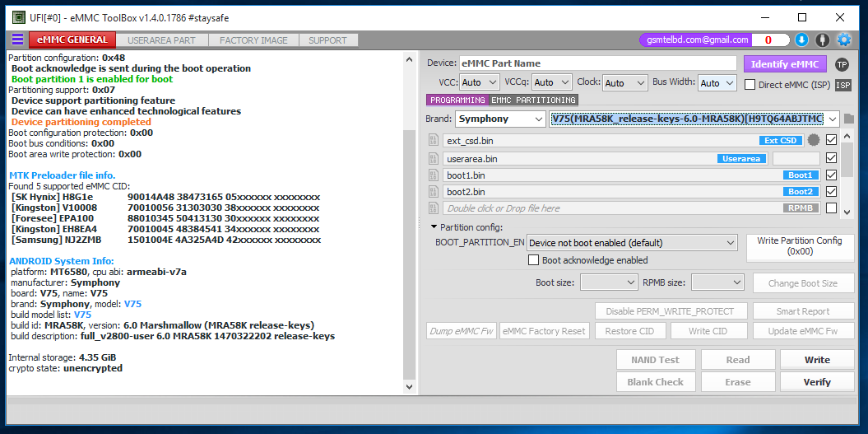The image size is (868, 434).
Task: Select the EMMC PARTITIONING tab
Action: point(533,100)
